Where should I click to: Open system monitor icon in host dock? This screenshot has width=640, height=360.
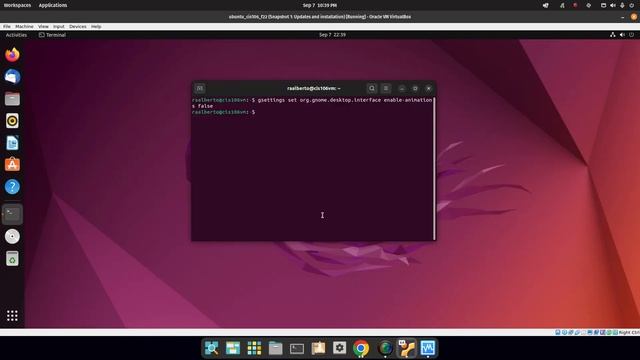427,348
